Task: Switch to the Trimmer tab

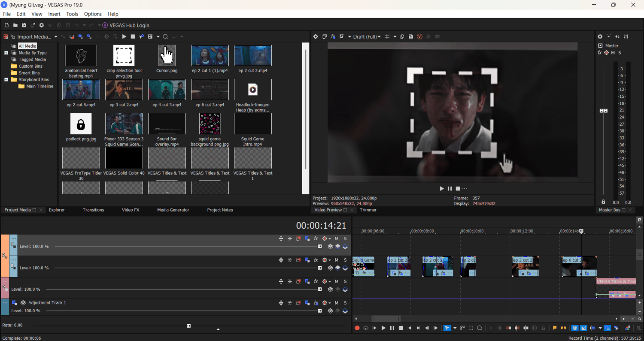Action: click(368, 210)
